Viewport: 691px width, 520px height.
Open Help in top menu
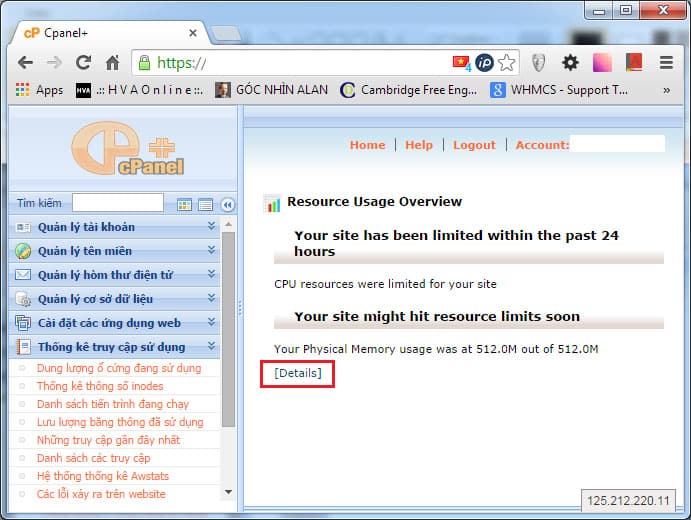[x=419, y=145]
